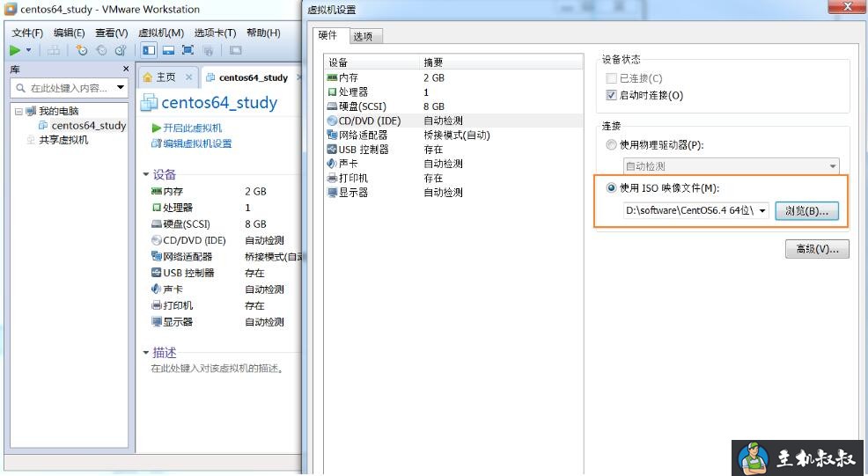This screenshot has width=868, height=476.
Task: Revert to snapshot using the toolbar icon
Action: [101, 50]
